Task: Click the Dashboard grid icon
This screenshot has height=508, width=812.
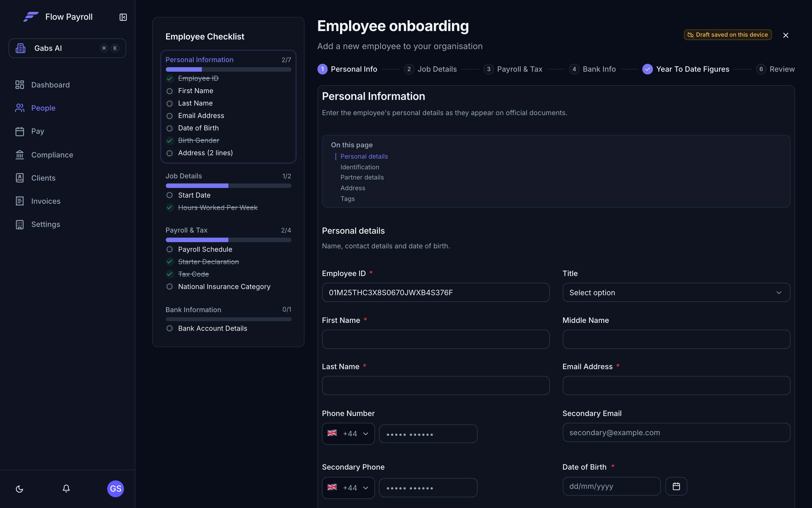Action: (20, 85)
